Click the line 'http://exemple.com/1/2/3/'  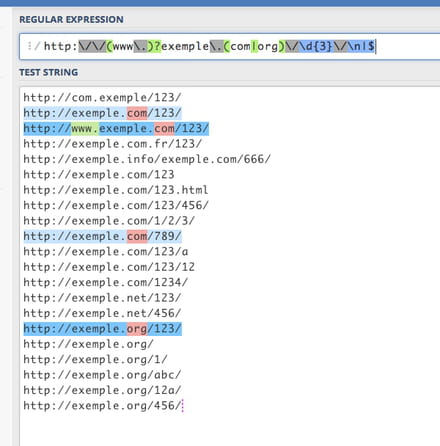pos(109,221)
